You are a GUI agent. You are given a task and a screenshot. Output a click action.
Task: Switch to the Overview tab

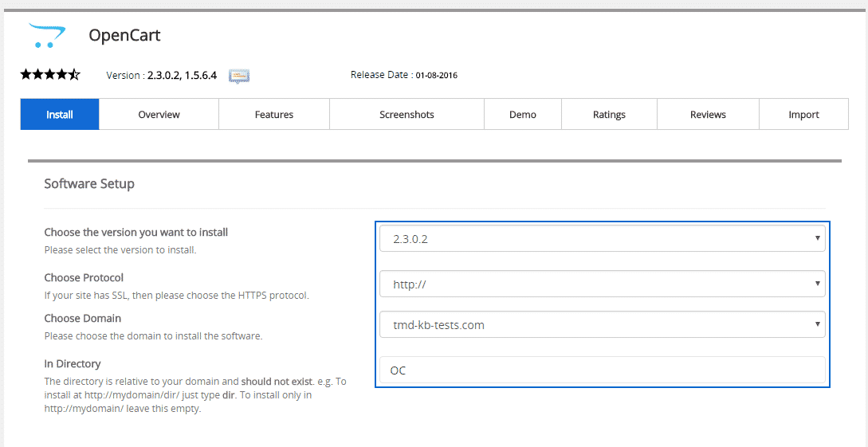point(159,115)
